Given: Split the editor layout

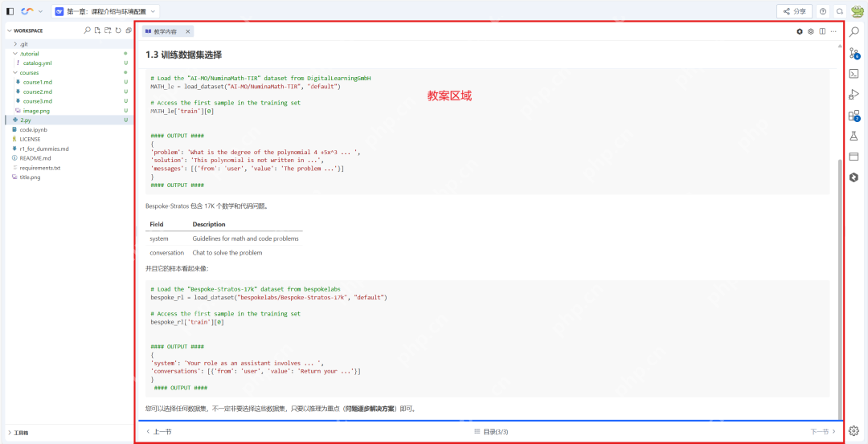Looking at the screenshot, I should click(x=823, y=31).
